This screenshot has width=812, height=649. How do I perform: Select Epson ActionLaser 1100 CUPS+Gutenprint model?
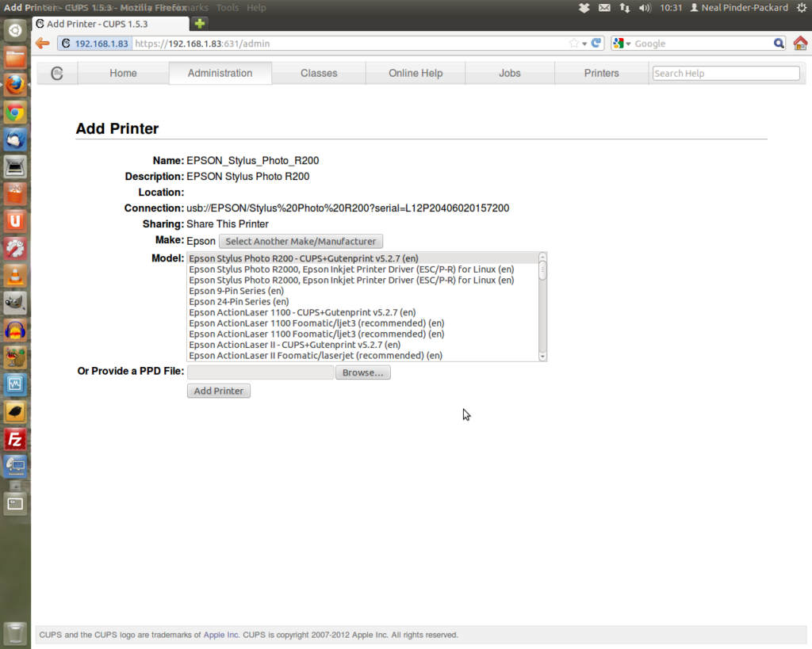[362, 312]
